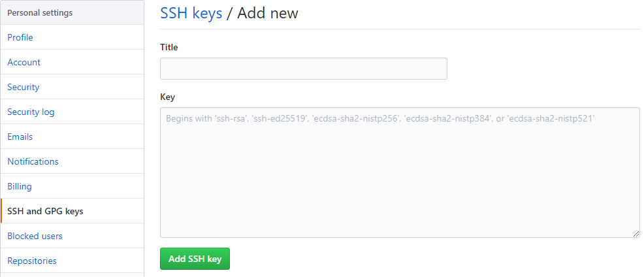The width and height of the screenshot is (644, 277).
Task: Click the Personal settings sidebar header
Action: pyautogui.click(x=40, y=12)
